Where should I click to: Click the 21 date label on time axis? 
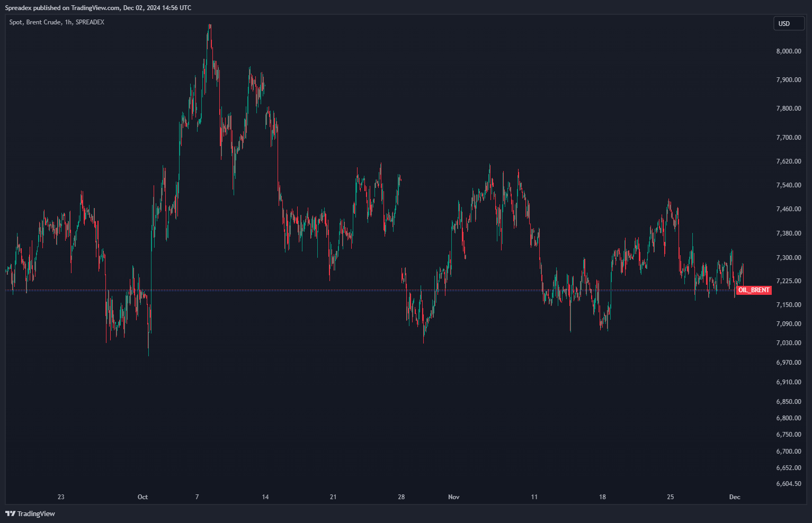pyautogui.click(x=333, y=497)
